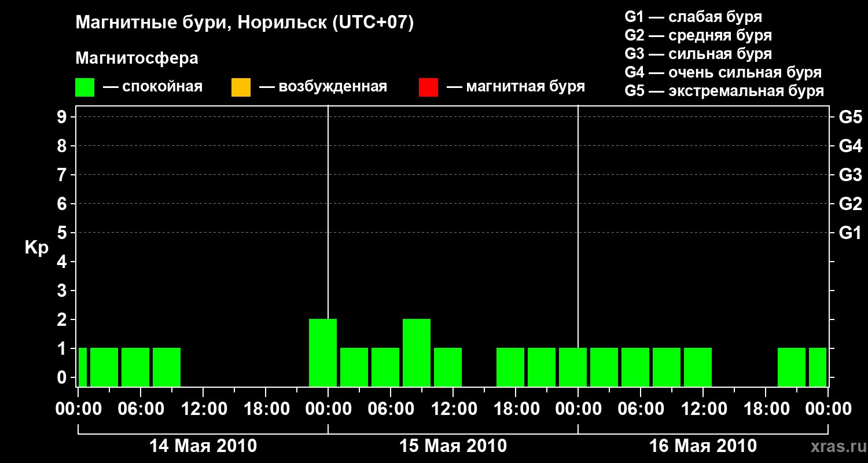Viewport: 868px width, 463px height.
Task: Click 'G4 — очень сильная буря' legend line
Action: tap(723, 72)
